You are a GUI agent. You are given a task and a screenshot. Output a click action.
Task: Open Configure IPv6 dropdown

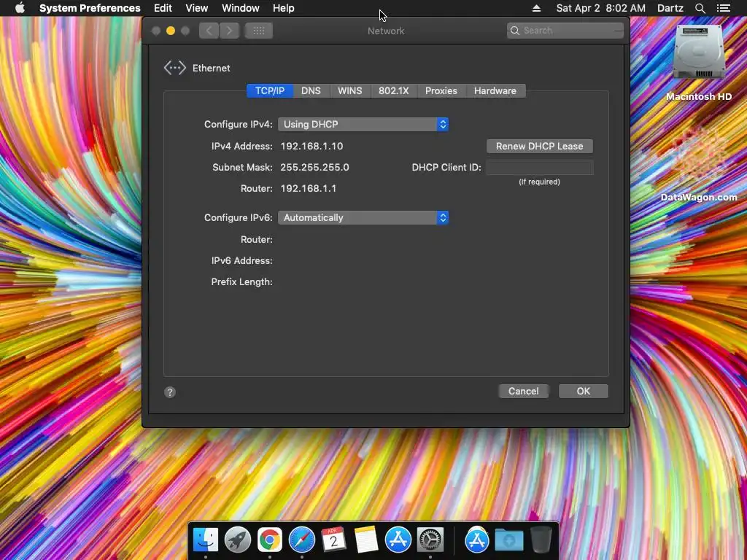click(363, 217)
